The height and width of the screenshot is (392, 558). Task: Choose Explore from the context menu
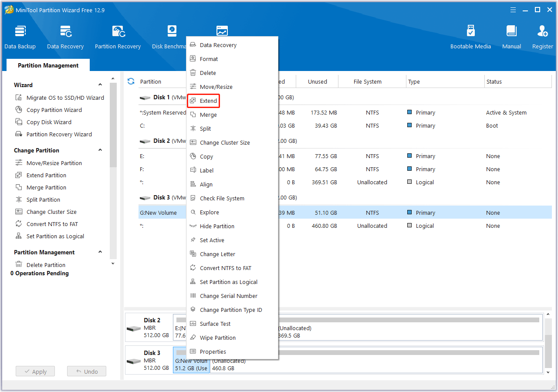(x=232, y=212)
